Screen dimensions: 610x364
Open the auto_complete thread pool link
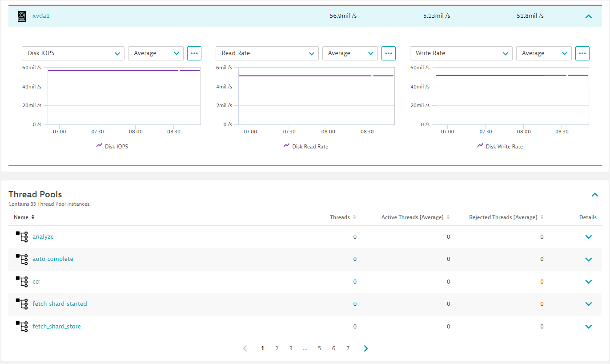coord(53,259)
